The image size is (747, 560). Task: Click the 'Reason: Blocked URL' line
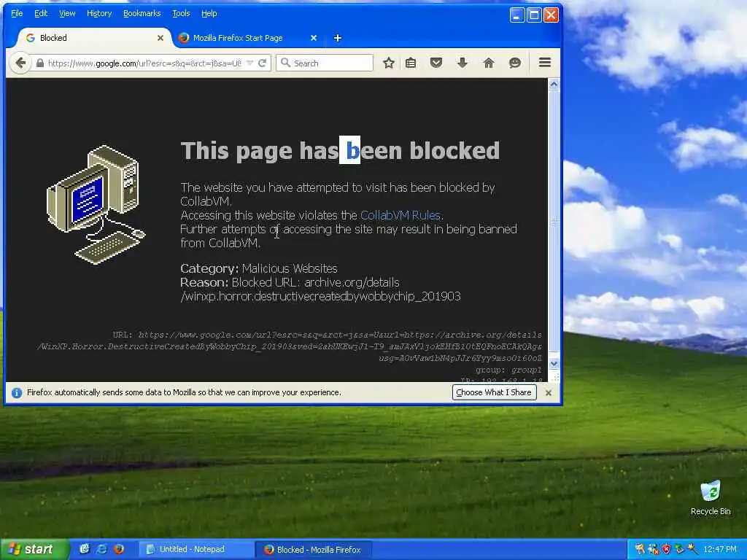click(320, 289)
